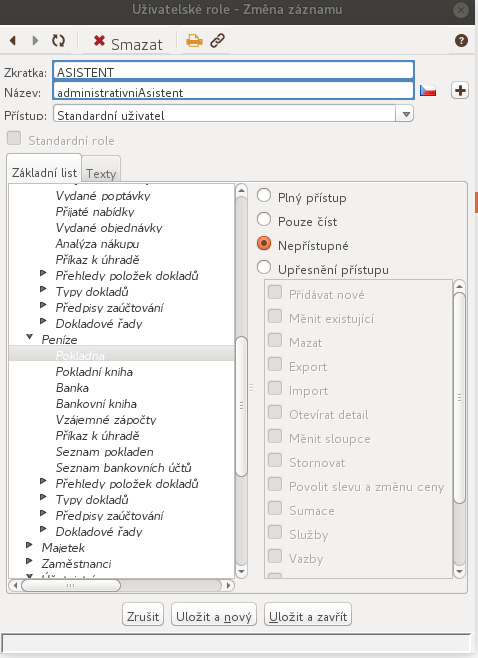478x658 pixels.
Task: Click the orange print icon
Action: (x=194, y=41)
